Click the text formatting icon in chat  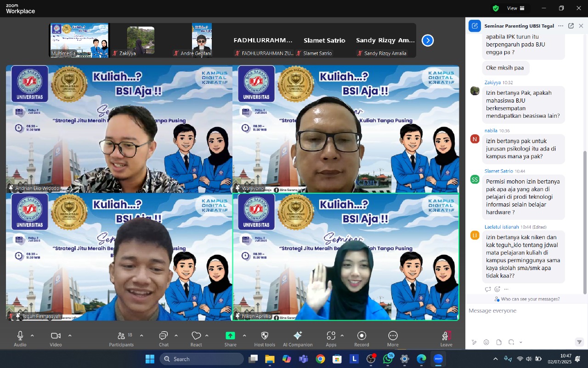pyautogui.click(x=474, y=342)
